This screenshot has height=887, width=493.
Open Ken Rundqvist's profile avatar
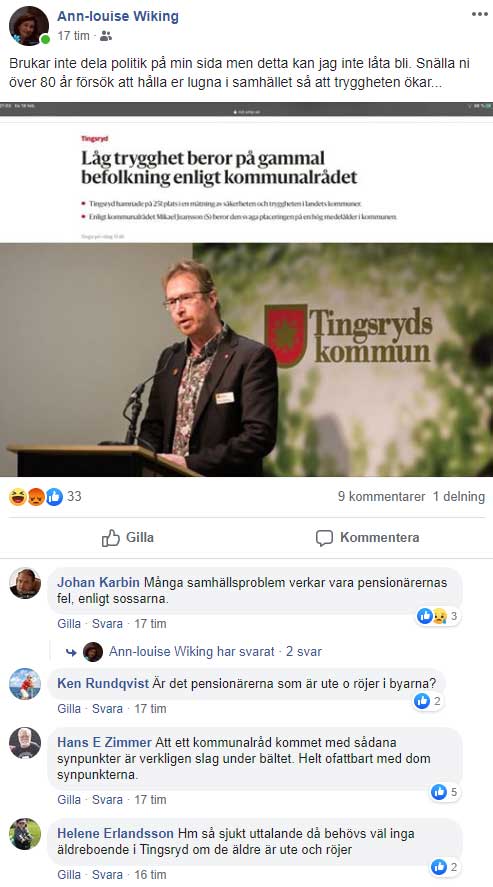click(x=25, y=684)
